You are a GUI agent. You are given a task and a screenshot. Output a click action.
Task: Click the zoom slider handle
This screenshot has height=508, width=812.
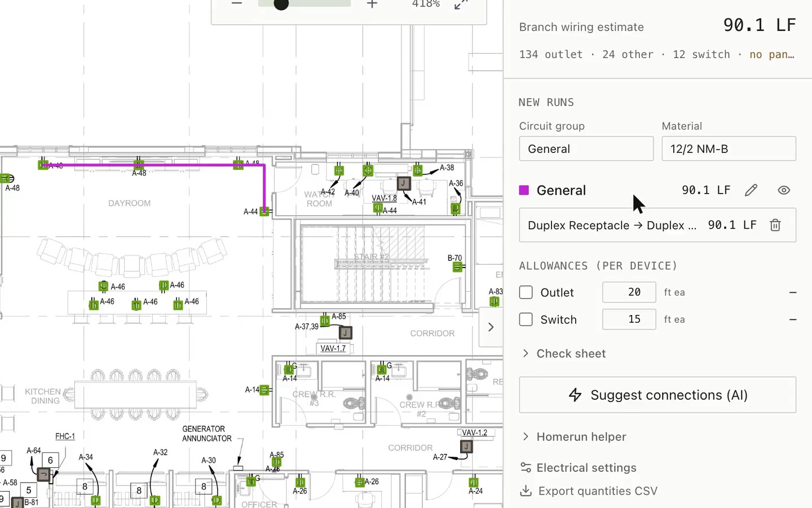281,5
